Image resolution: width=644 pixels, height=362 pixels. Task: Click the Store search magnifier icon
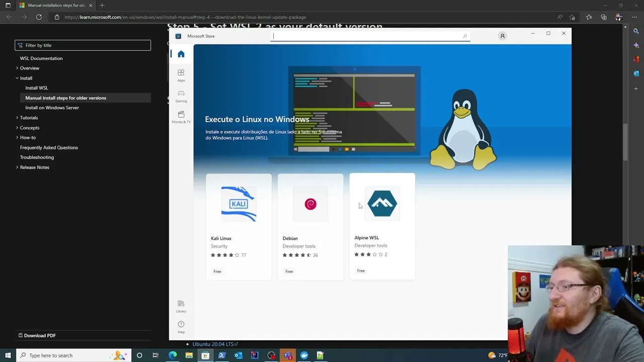[x=465, y=36]
